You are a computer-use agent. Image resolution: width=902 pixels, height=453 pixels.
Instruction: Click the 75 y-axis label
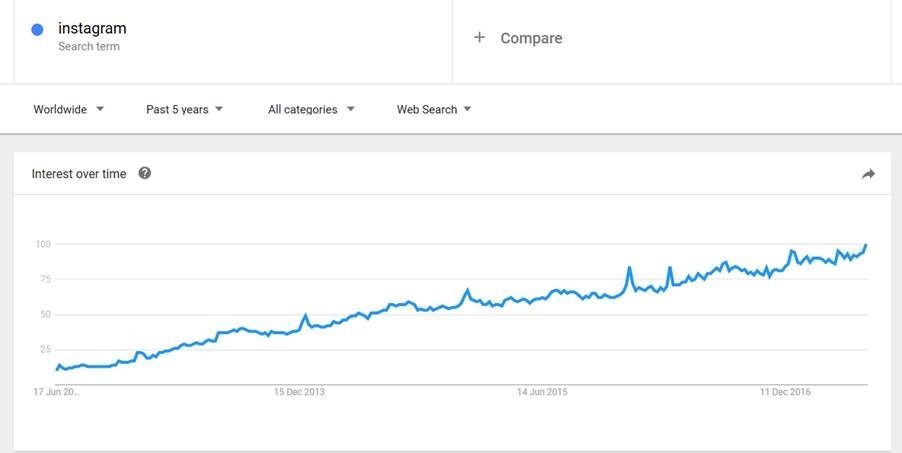click(x=44, y=279)
